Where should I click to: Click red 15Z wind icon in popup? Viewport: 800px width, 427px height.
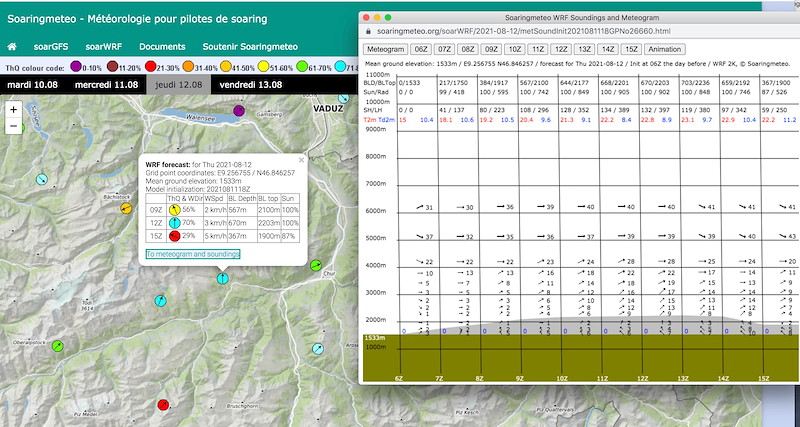(174, 236)
